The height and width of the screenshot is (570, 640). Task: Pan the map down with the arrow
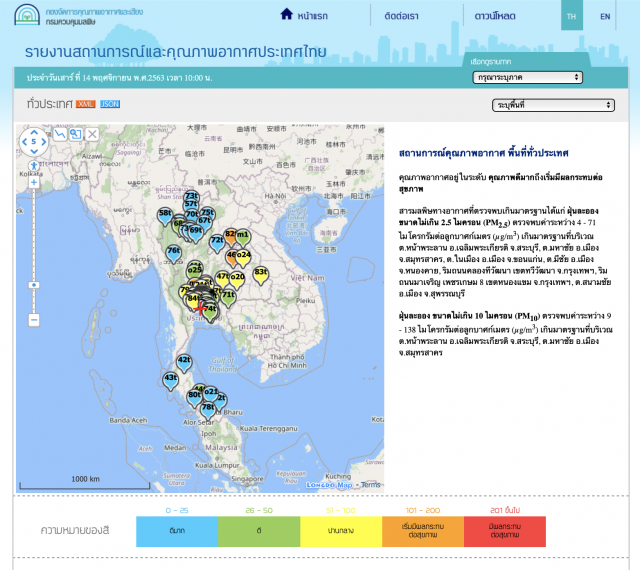coord(34,151)
